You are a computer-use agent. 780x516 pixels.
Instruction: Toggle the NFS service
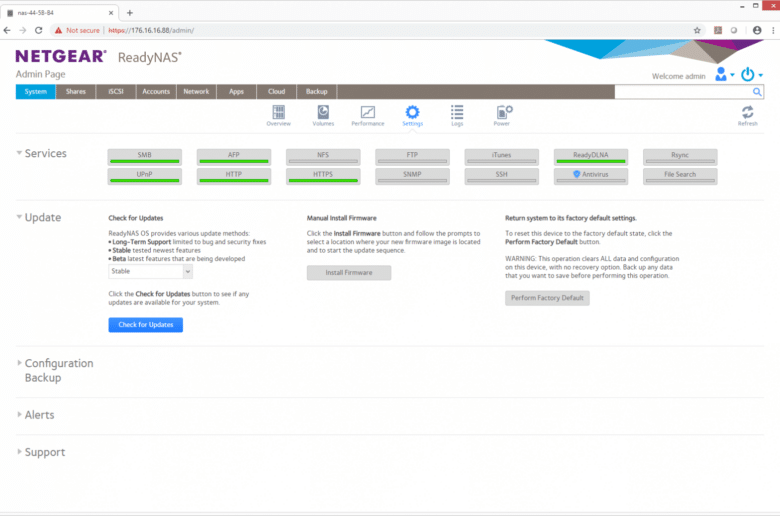coord(323,157)
